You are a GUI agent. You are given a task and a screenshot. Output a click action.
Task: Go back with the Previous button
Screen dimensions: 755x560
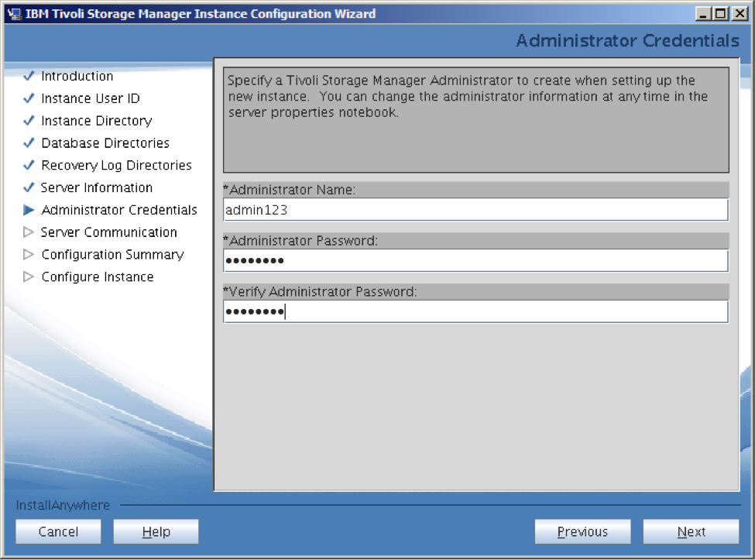(x=582, y=531)
